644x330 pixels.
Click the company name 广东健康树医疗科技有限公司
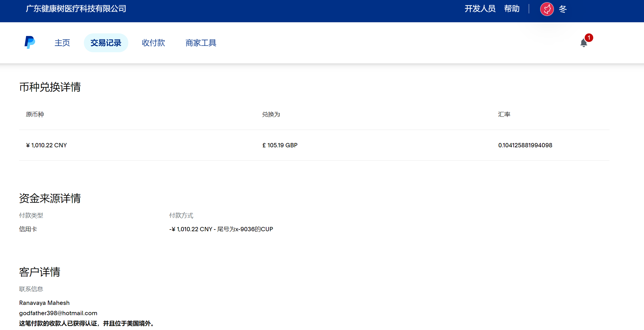coord(76,9)
